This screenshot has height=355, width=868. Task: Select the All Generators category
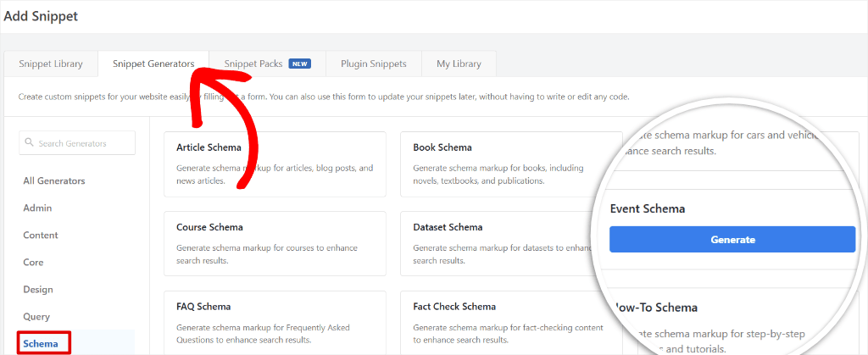[54, 180]
